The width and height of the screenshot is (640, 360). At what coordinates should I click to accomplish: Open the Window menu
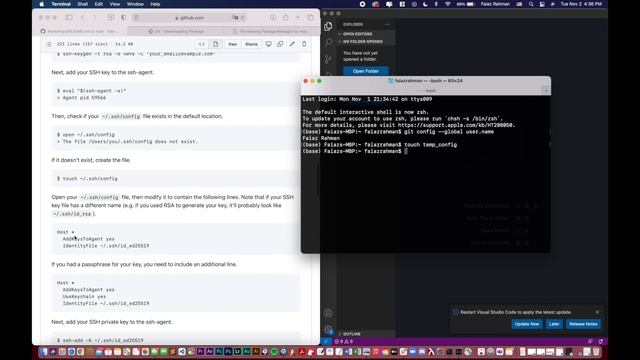coord(135,4)
